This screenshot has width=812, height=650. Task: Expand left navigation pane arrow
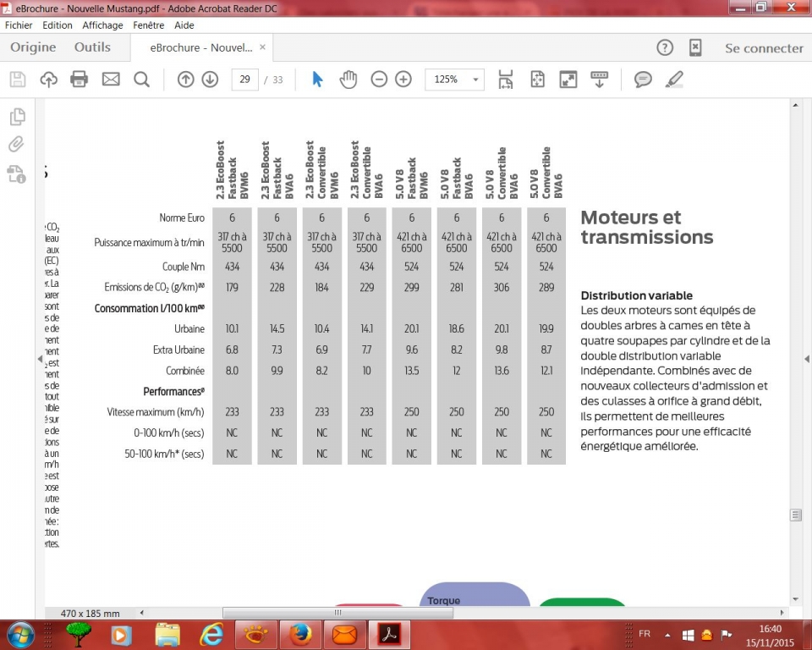click(40, 359)
